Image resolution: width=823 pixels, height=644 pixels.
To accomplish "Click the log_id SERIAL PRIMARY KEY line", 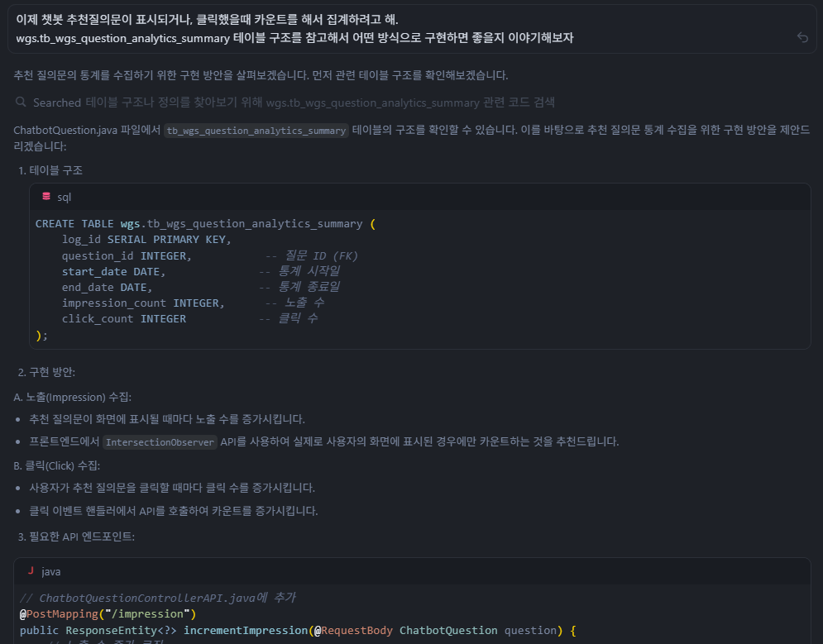I will (x=146, y=240).
